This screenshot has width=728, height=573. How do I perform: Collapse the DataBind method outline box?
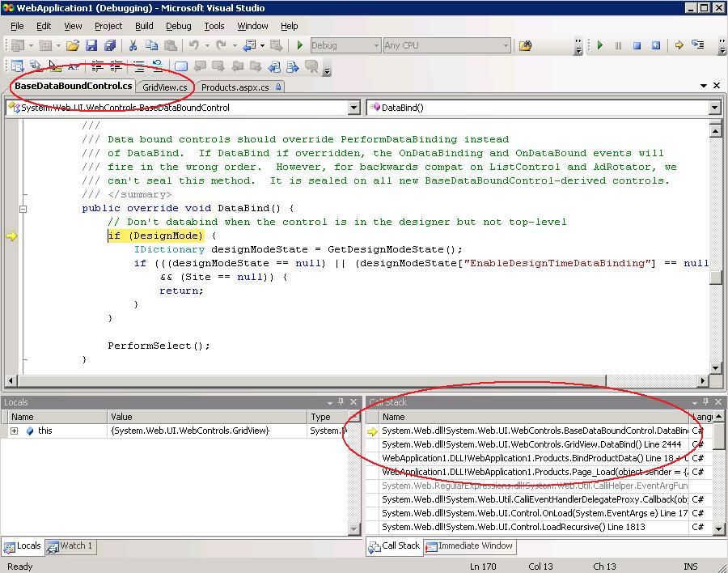(x=23, y=209)
